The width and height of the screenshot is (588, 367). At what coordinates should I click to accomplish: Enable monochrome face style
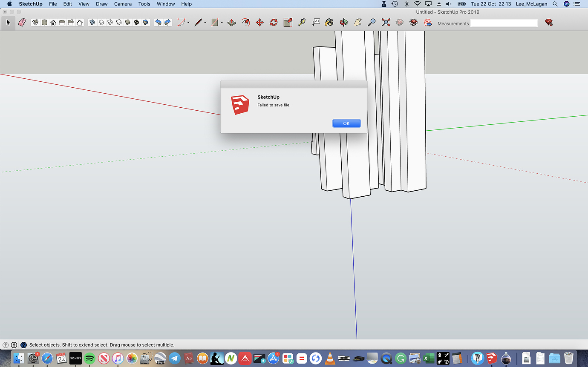pos(145,22)
